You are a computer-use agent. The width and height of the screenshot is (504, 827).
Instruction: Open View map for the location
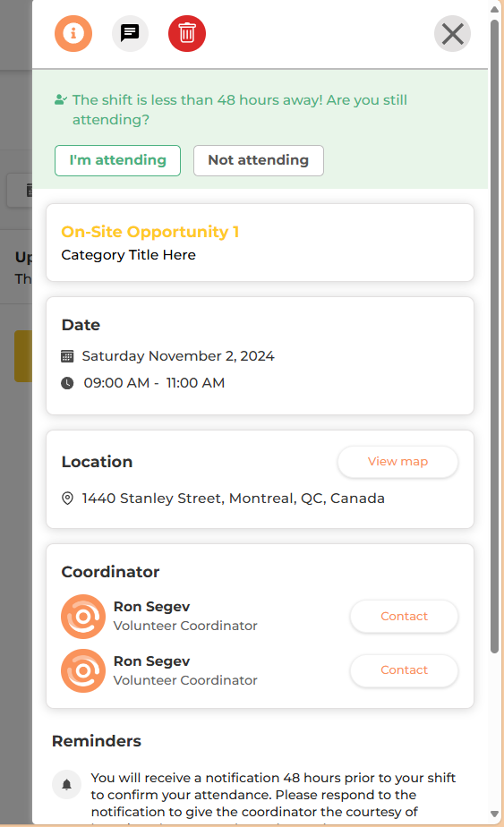397,462
